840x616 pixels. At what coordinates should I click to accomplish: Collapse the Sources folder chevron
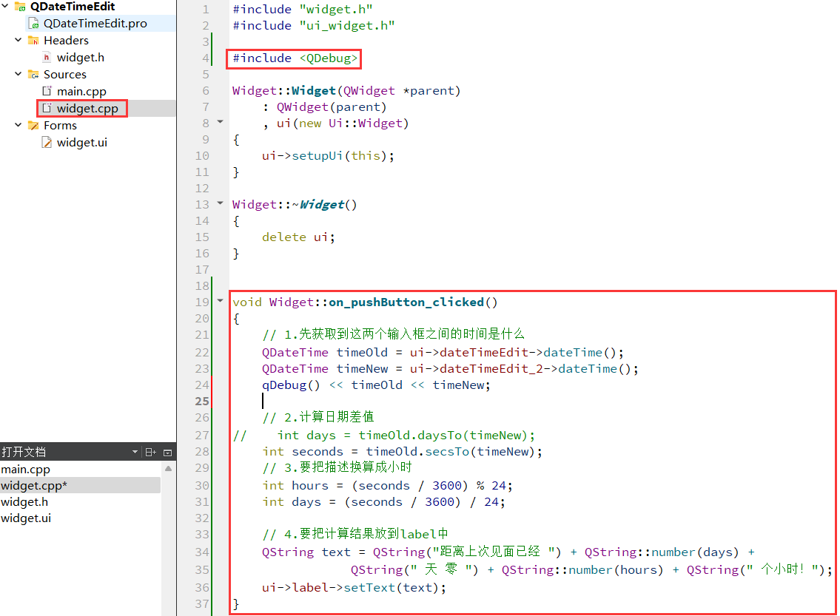19,74
